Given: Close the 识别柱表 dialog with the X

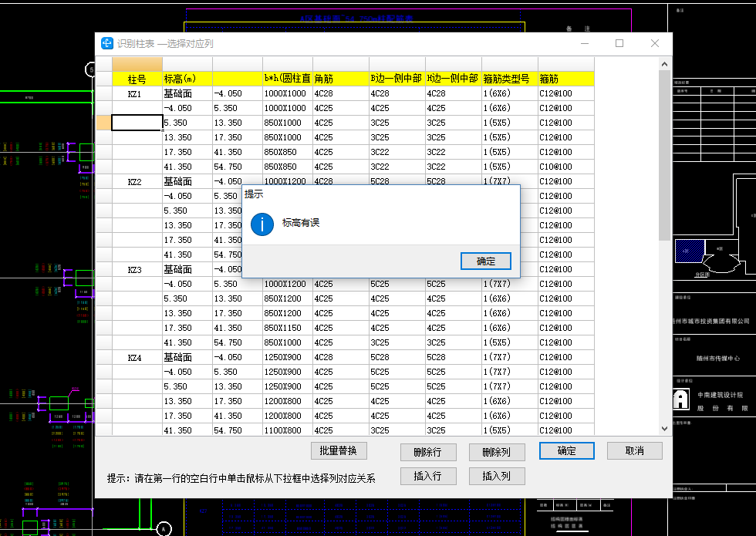Looking at the screenshot, I should click(x=654, y=44).
